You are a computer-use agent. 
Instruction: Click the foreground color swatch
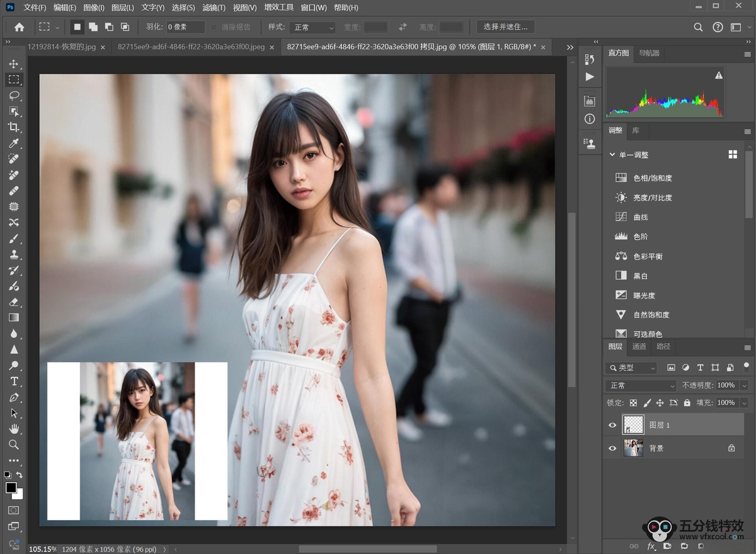(11, 488)
